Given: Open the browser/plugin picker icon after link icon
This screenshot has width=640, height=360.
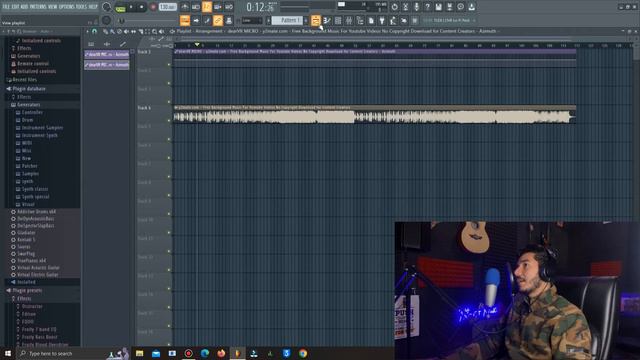Looking at the screenshot, I should click(229, 20).
